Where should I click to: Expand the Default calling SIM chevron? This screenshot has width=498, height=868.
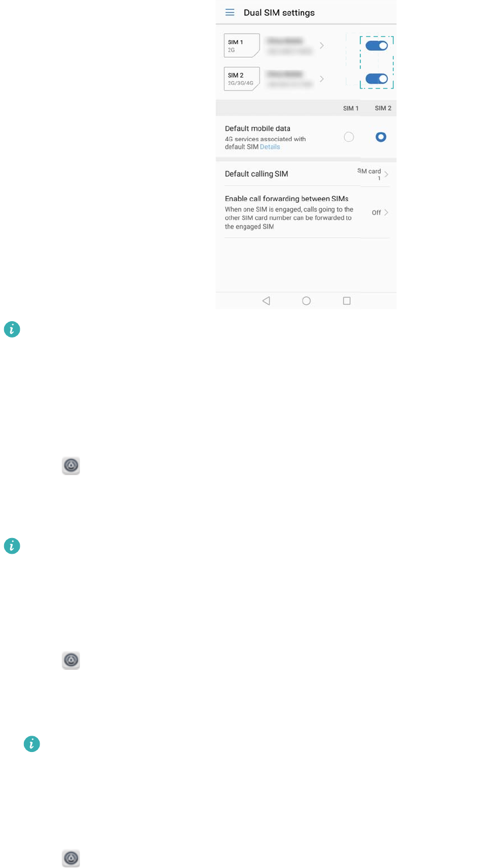click(387, 174)
